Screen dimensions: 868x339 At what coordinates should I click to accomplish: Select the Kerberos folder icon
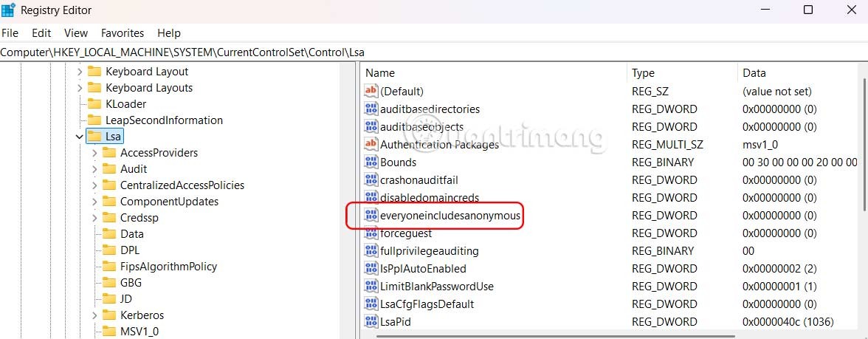[109, 315]
